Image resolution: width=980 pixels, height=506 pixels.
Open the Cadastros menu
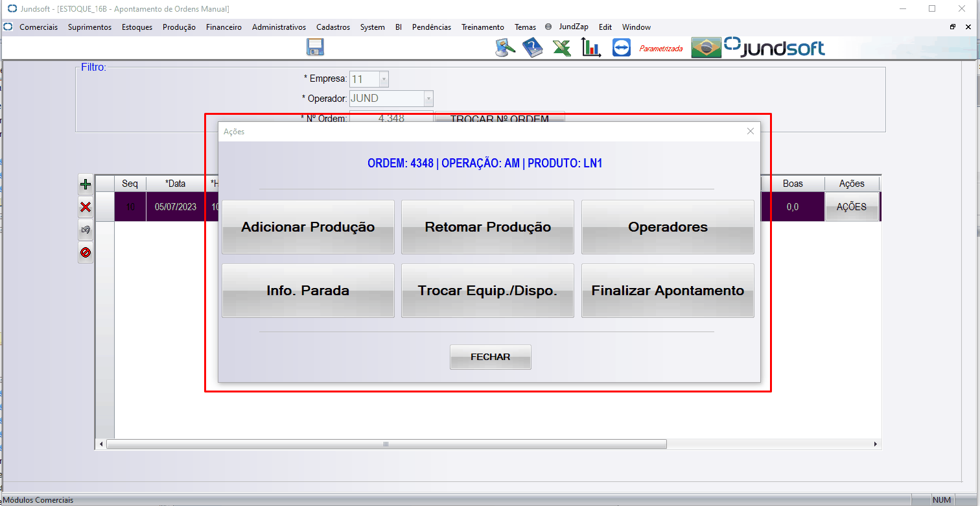[333, 27]
